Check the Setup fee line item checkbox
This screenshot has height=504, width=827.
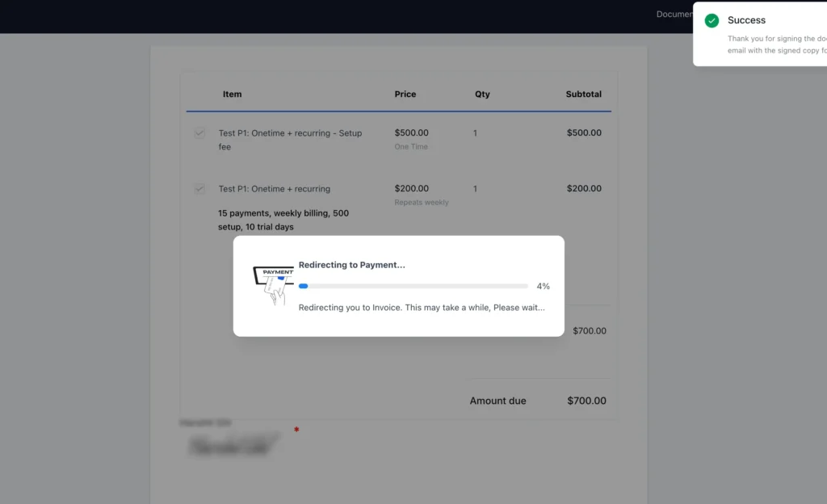point(199,132)
